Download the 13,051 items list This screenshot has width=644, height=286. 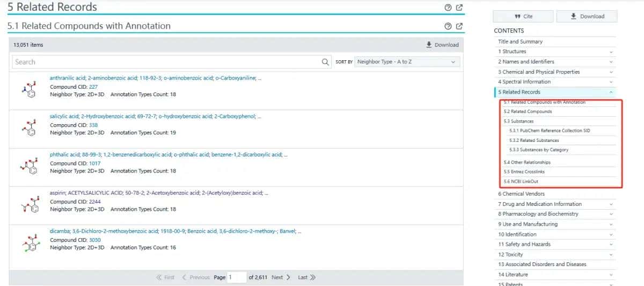tap(442, 45)
